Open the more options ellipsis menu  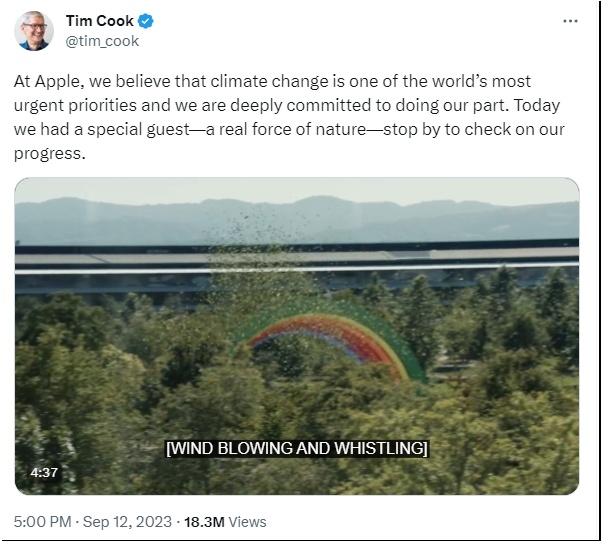tap(570, 22)
